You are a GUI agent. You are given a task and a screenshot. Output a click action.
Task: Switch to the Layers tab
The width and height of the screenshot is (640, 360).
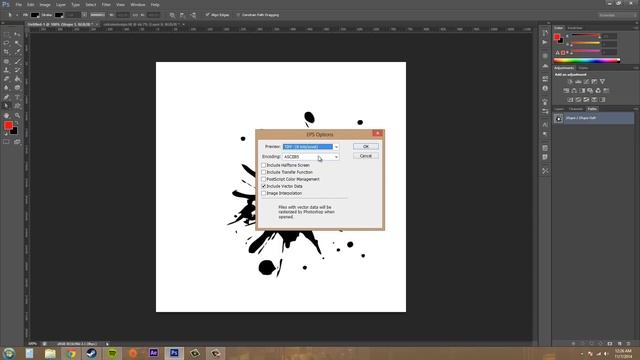click(559, 109)
